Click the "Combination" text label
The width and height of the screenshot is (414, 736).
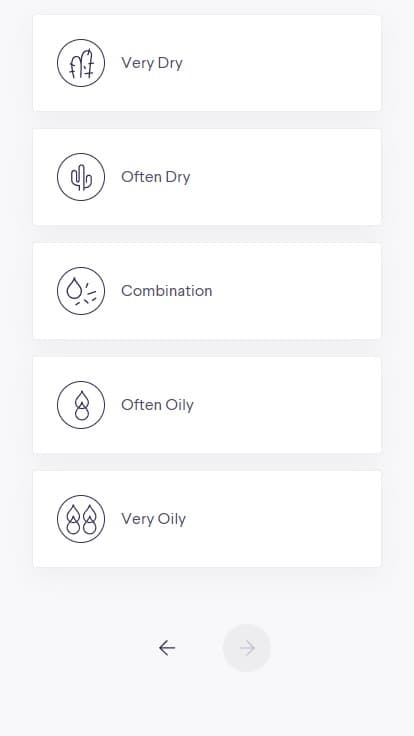pos(167,291)
